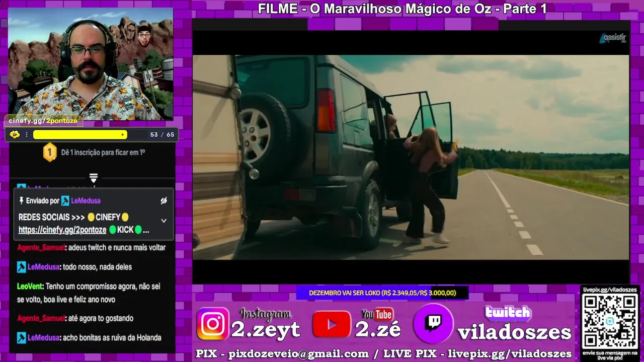644x362 pixels.
Task: Hide the pinned message with eye-slash icon
Action: point(164,201)
